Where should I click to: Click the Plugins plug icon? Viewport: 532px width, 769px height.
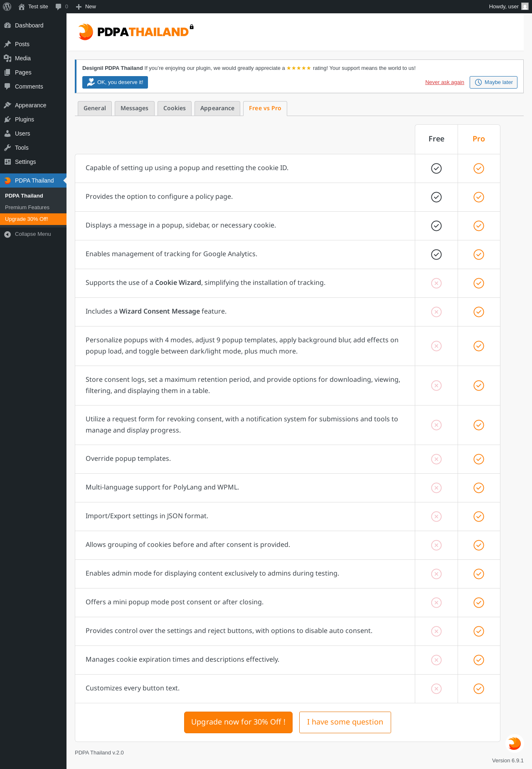click(x=7, y=119)
